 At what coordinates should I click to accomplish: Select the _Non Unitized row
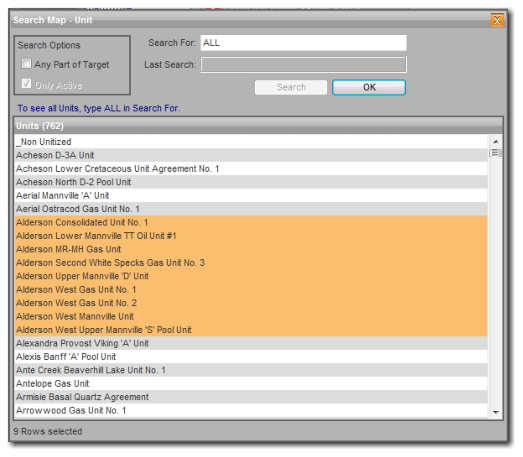point(251,142)
